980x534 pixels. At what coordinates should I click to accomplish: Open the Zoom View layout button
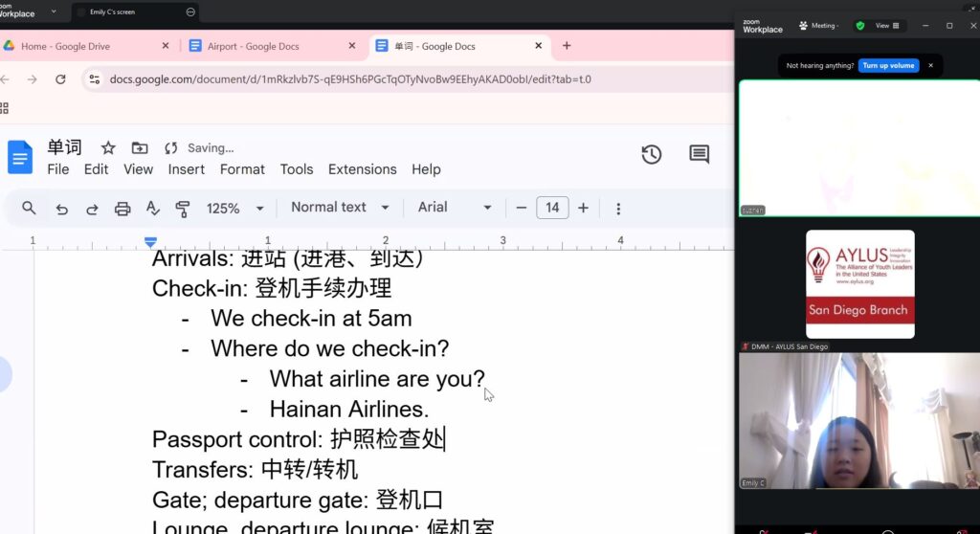887,26
